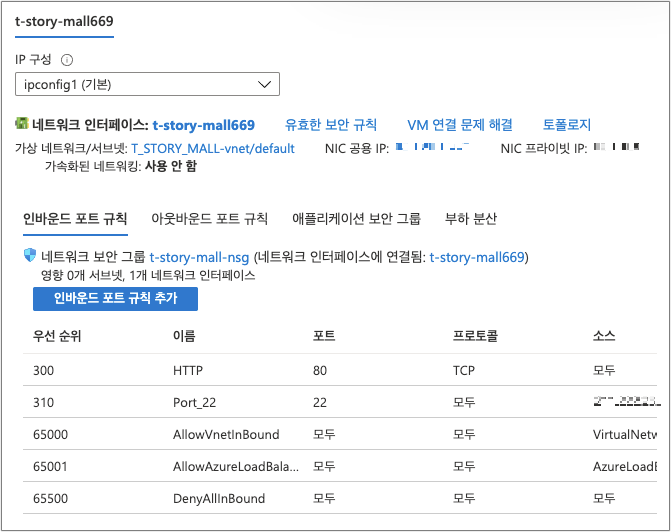Select the t-story-mall669 top tab

tap(64, 21)
